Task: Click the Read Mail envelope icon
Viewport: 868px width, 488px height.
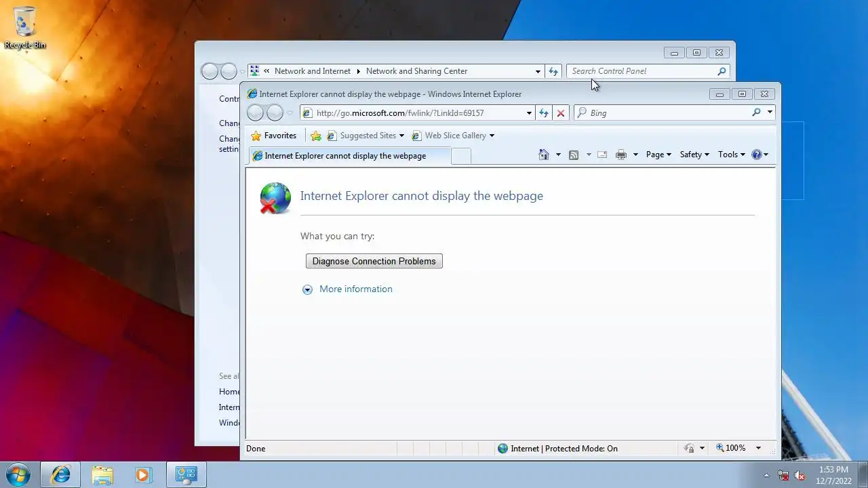Action: click(x=601, y=155)
